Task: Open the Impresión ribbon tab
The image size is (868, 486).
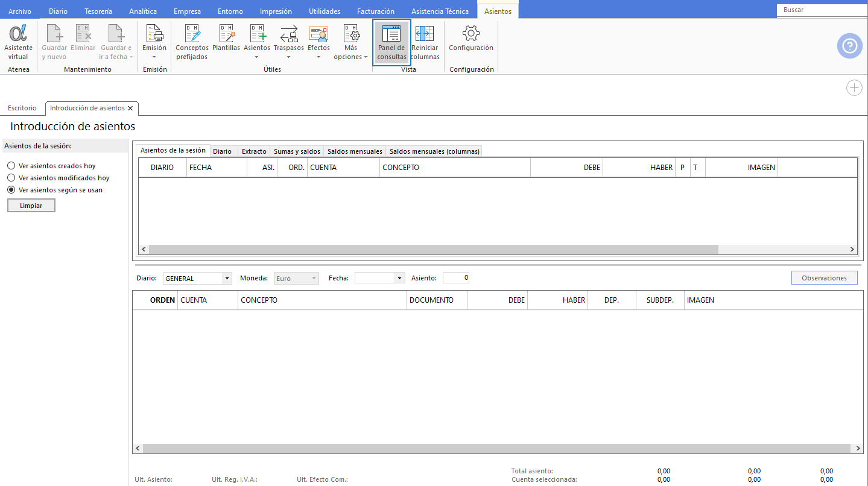Action: (x=276, y=11)
